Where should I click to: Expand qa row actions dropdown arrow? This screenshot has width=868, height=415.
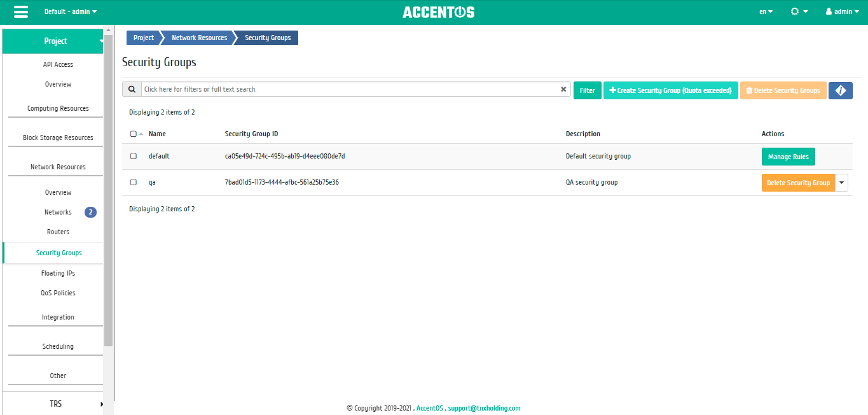point(842,183)
